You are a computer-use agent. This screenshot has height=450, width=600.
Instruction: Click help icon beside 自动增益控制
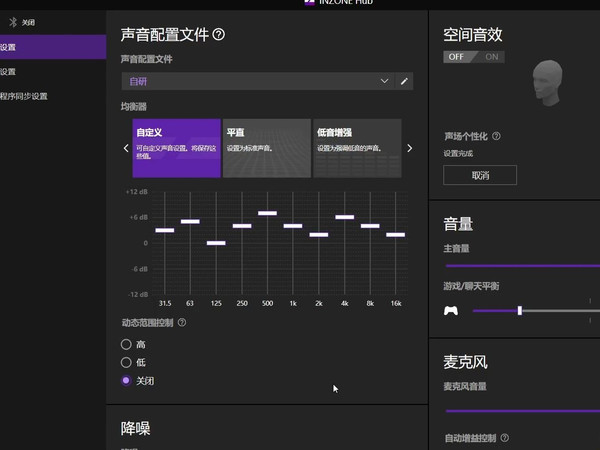[x=505, y=438]
